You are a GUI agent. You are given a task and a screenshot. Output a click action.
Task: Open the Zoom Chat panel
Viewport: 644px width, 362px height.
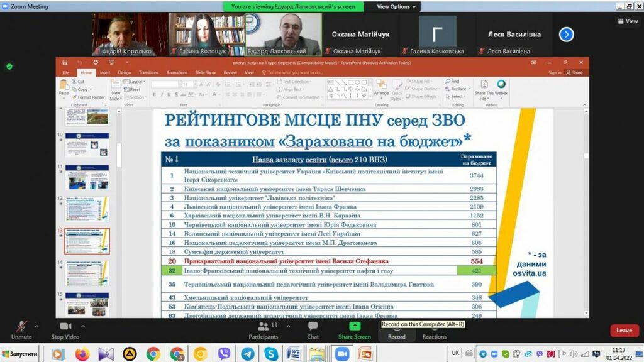(313, 329)
